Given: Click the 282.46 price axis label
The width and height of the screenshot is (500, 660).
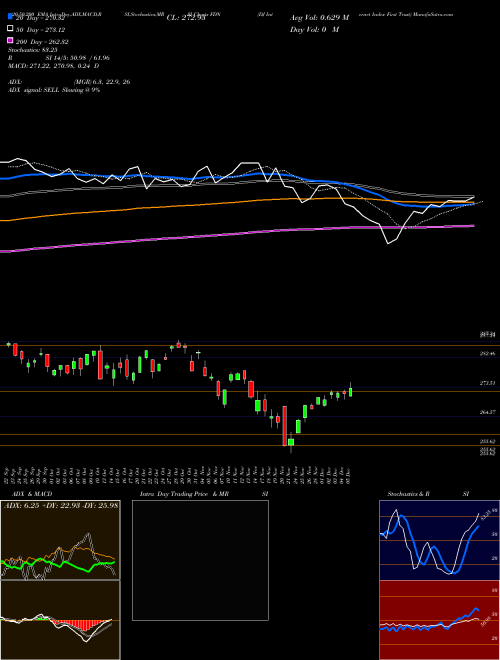Looking at the screenshot, I should click(x=487, y=354).
